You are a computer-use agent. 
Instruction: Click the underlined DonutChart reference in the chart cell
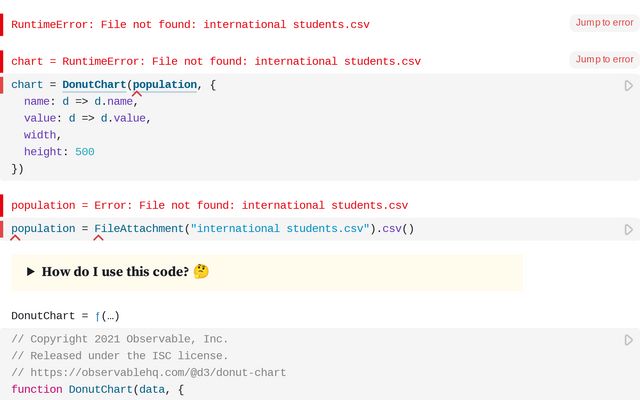94,85
